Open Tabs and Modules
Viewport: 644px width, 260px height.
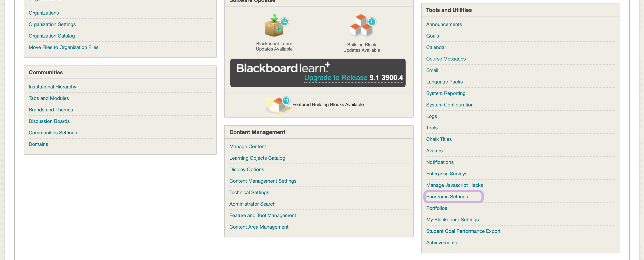[48, 98]
